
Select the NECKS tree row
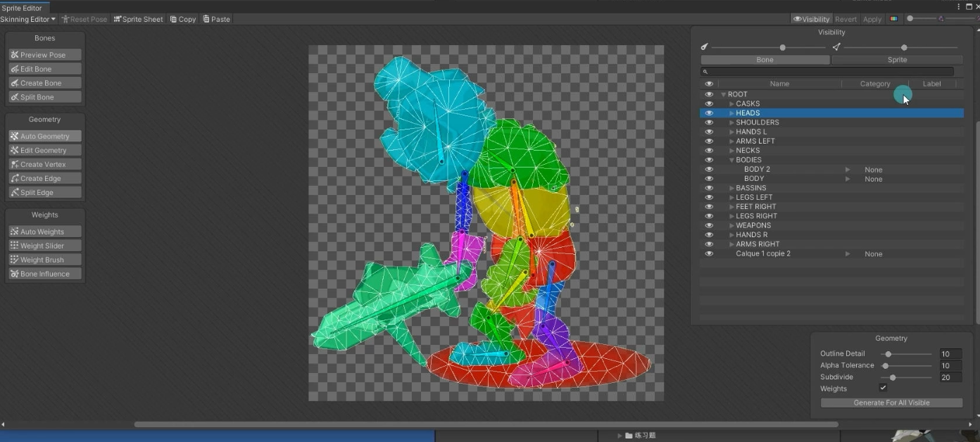pyautogui.click(x=831, y=151)
